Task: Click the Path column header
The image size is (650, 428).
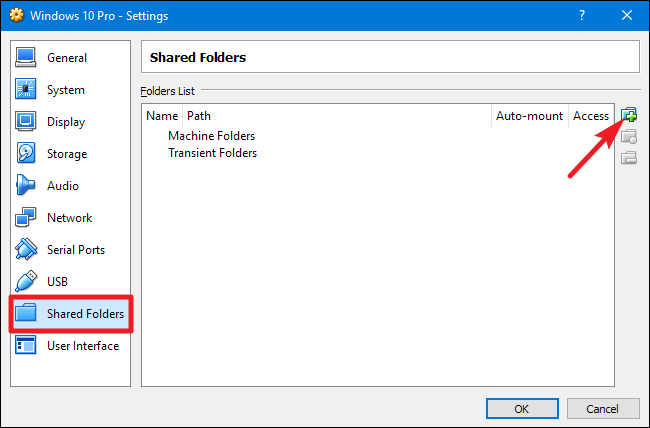Action: pyautogui.click(x=199, y=116)
